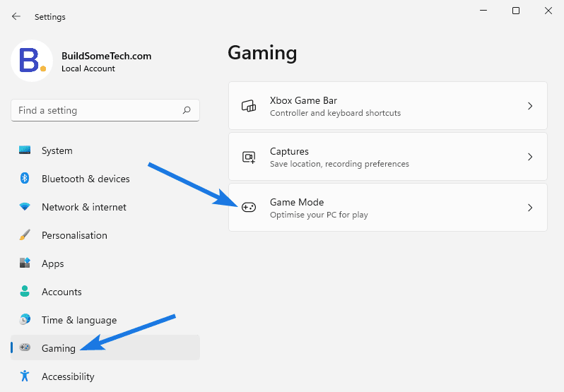Click the Xbox Game Bar icon
The height and width of the screenshot is (392, 564).
tap(249, 106)
